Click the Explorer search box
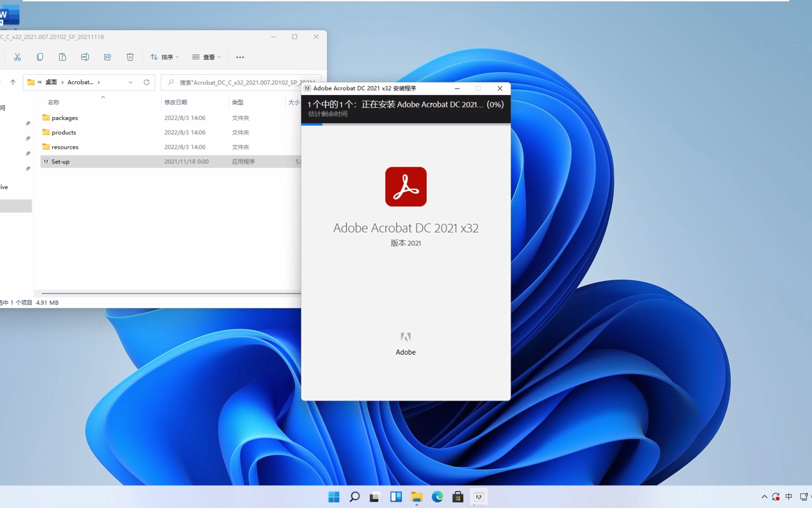The width and height of the screenshot is (812, 508). [x=241, y=83]
